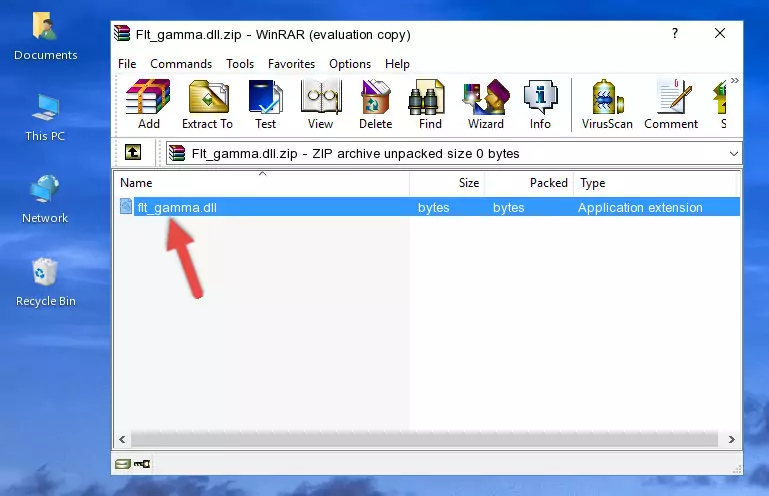Expand hidden toolbar buttons chevron
The height and width of the screenshot is (496, 769).
(x=734, y=80)
